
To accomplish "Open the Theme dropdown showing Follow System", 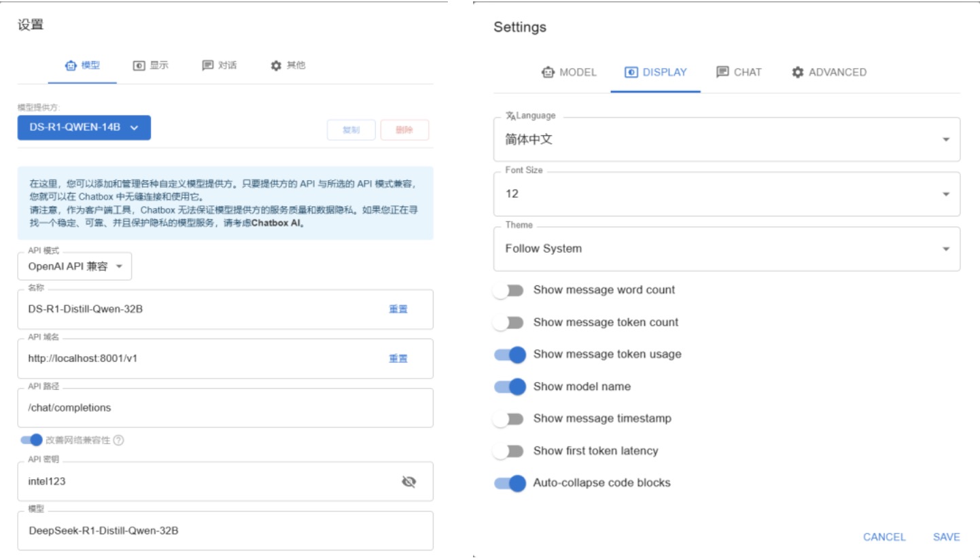I will (x=727, y=249).
